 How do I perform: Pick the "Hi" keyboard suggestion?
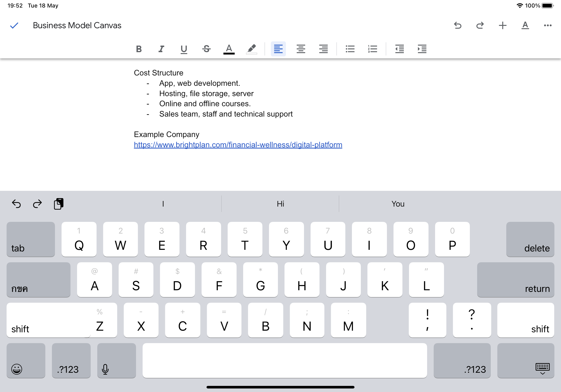point(280,204)
